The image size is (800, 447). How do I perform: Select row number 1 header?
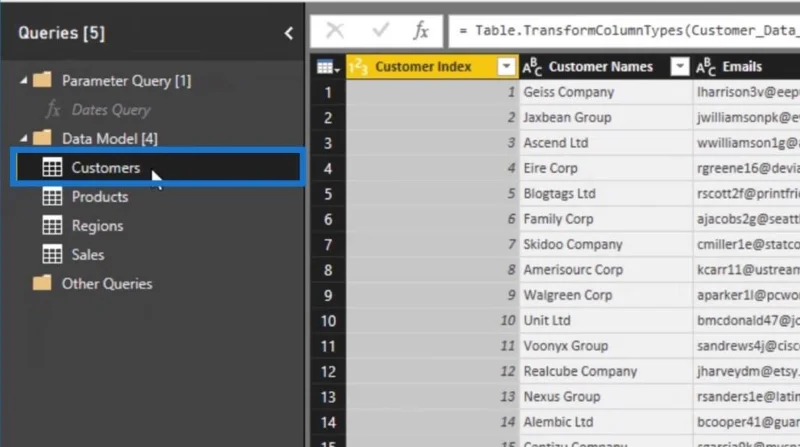(x=328, y=92)
